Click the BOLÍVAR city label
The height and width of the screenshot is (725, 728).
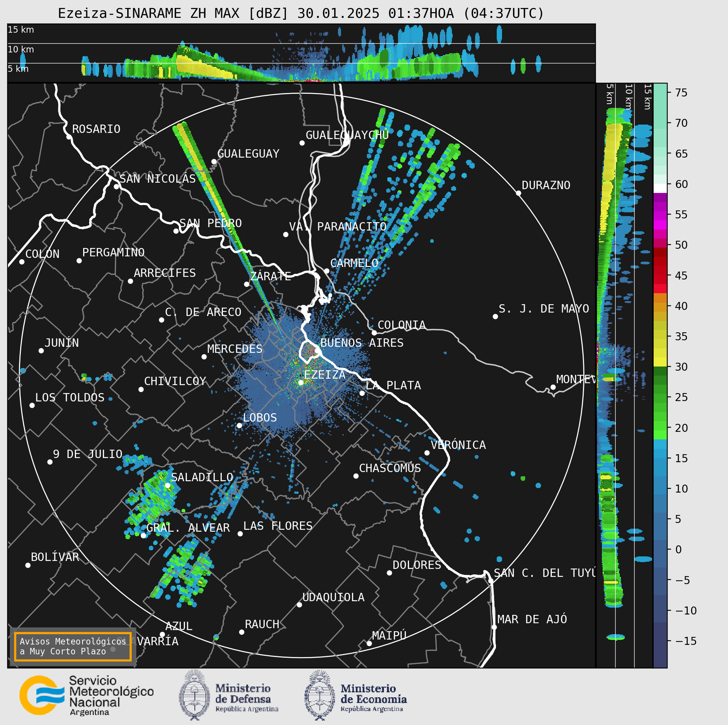click(x=55, y=557)
